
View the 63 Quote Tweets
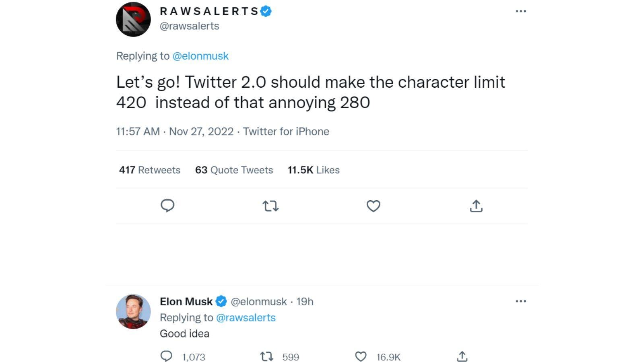(x=234, y=170)
